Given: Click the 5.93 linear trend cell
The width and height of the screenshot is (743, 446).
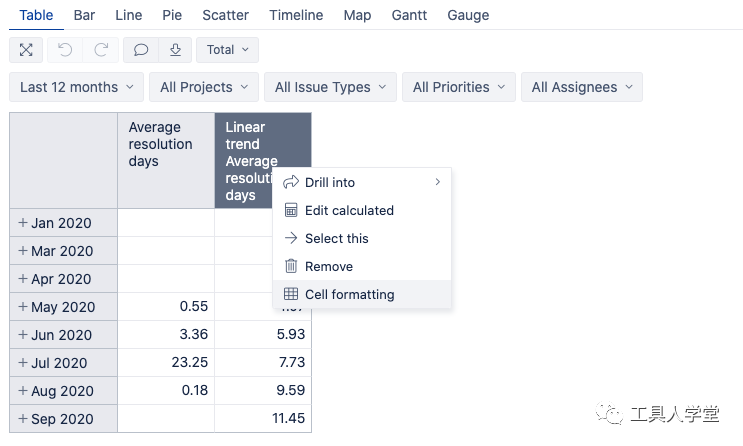Looking at the screenshot, I should [263, 334].
